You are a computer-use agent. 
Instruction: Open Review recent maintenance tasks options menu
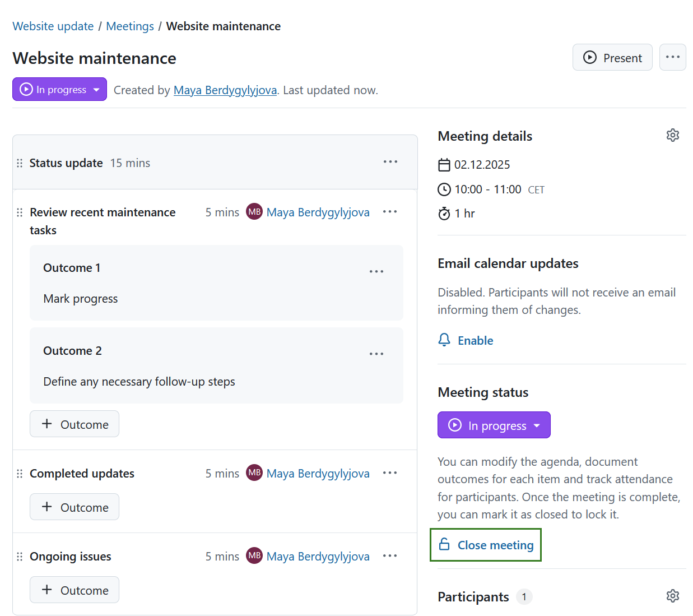pos(389,212)
